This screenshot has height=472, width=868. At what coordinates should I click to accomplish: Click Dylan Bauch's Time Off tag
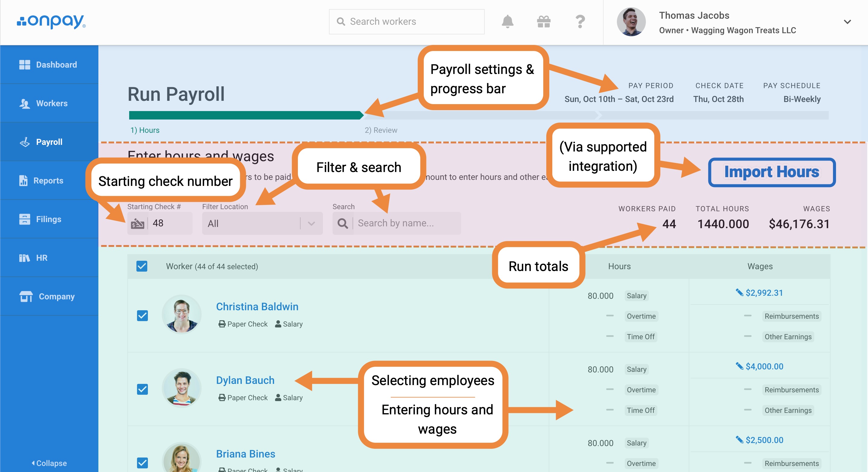(x=640, y=410)
